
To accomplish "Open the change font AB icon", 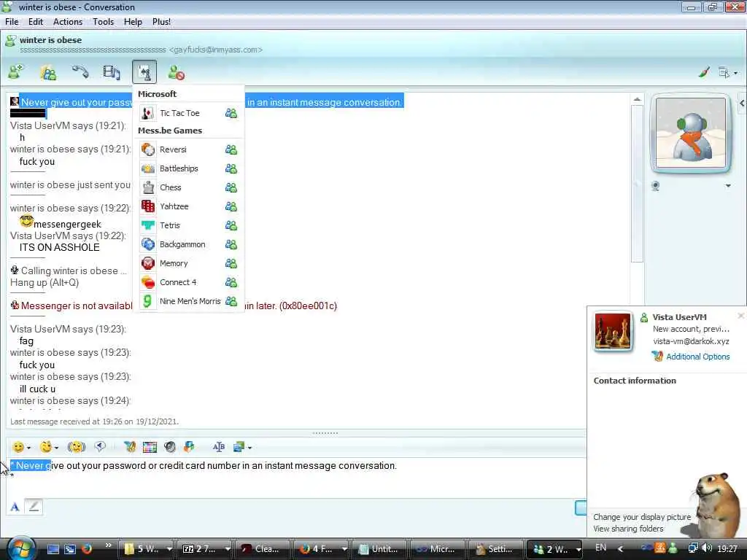I will pos(219,447).
